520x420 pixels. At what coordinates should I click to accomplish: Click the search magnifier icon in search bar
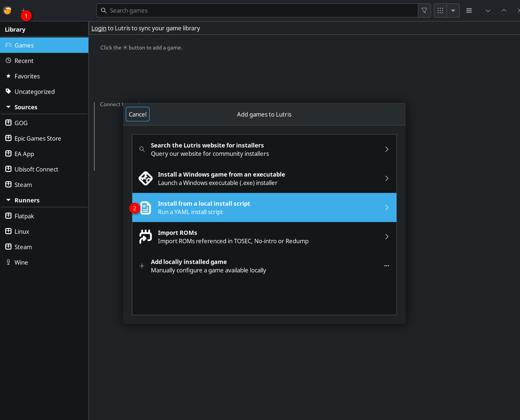pos(104,10)
